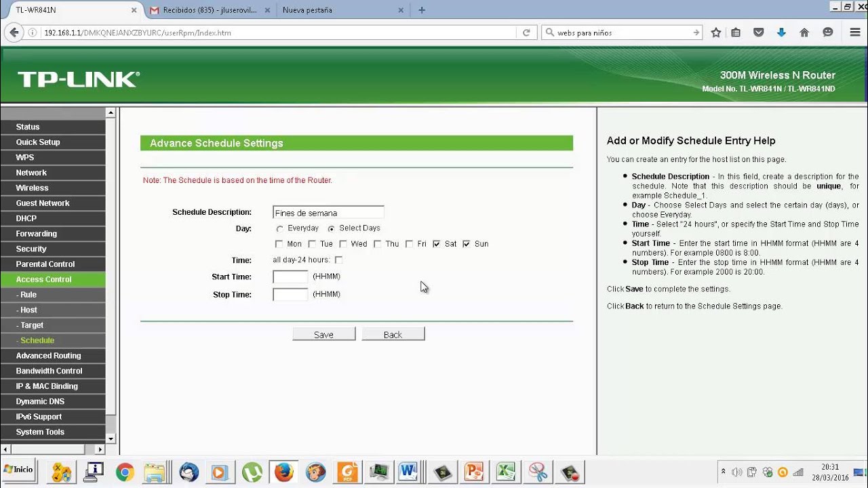Image resolution: width=868 pixels, height=488 pixels.
Task: Open Excel from the taskbar
Action: click(x=505, y=472)
